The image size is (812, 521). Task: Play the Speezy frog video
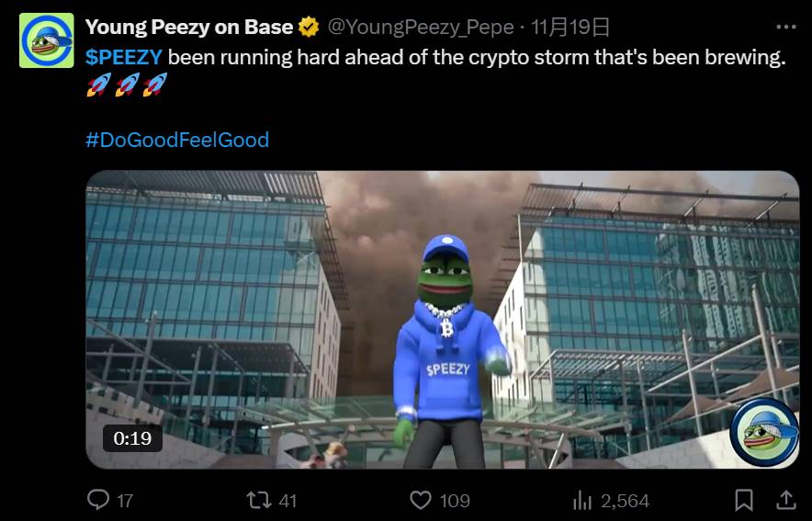click(x=442, y=320)
